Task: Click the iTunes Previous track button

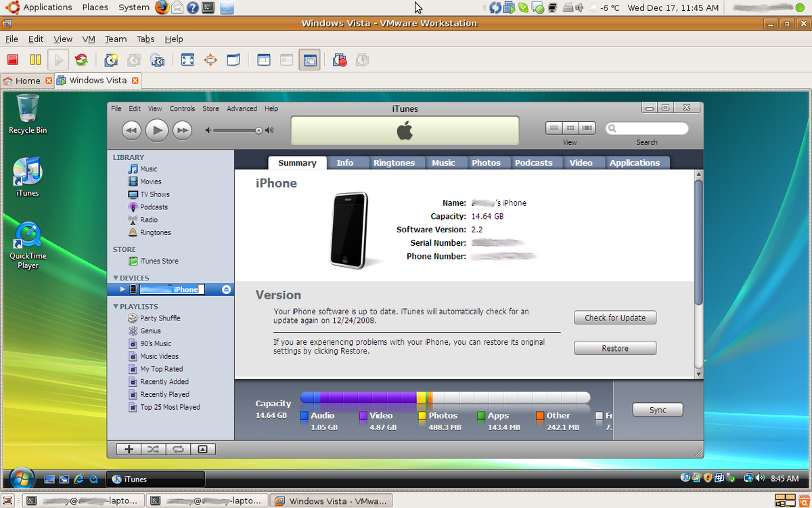Action: click(x=131, y=130)
